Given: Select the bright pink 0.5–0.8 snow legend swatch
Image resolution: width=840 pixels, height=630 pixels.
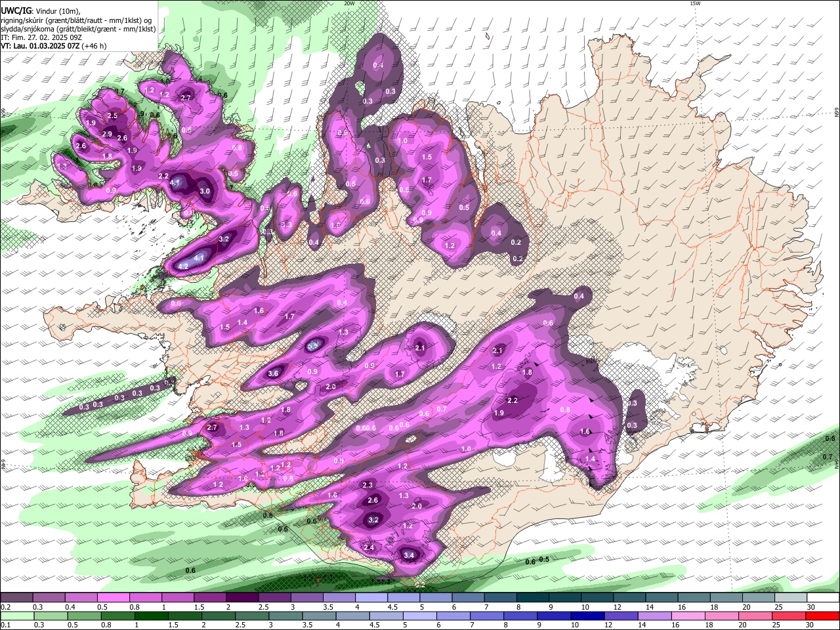Looking at the screenshot, I should coord(113,598).
